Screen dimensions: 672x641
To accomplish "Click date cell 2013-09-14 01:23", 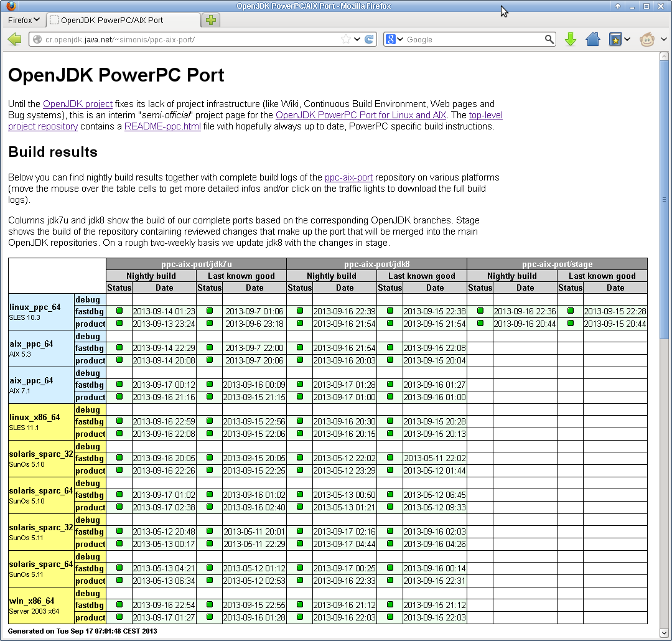I will click(164, 311).
